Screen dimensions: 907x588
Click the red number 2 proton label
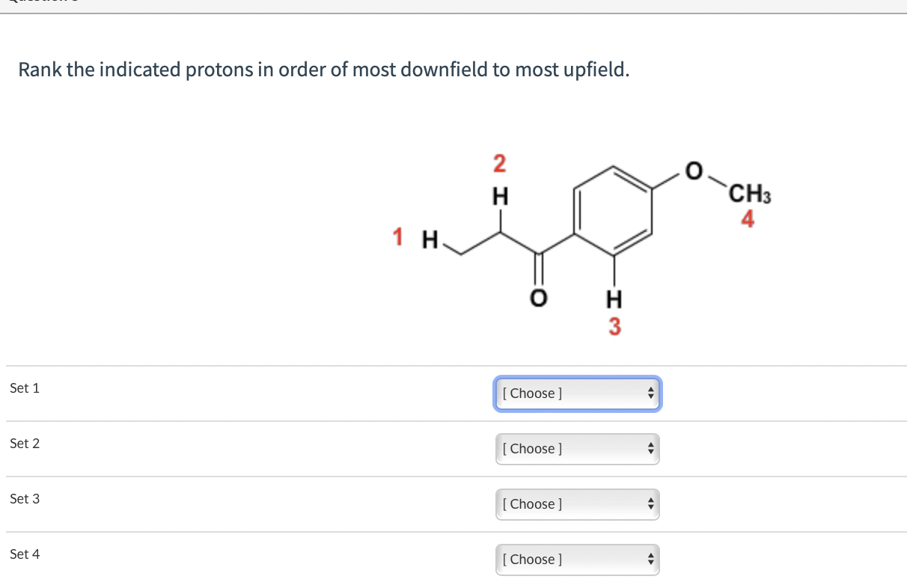[499, 162]
